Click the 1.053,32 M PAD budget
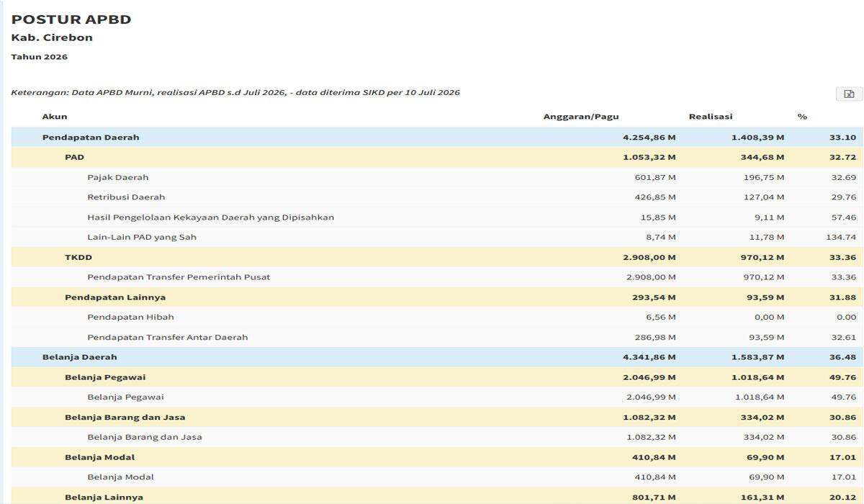This screenshot has height=504, width=864. tap(649, 157)
